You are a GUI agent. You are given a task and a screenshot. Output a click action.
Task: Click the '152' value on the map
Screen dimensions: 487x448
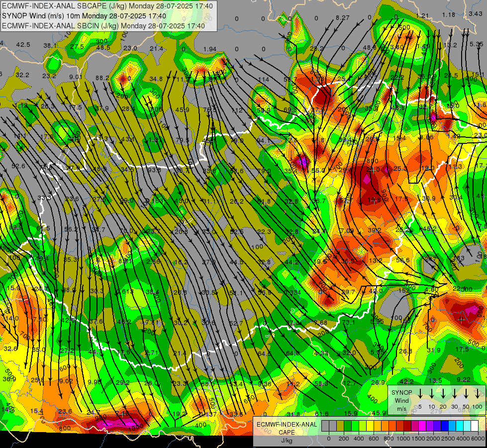pyautogui.click(x=404, y=290)
